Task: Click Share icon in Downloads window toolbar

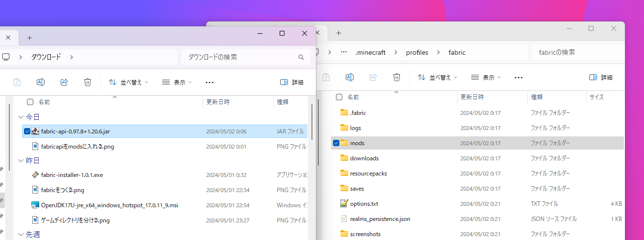Action: click(x=64, y=82)
